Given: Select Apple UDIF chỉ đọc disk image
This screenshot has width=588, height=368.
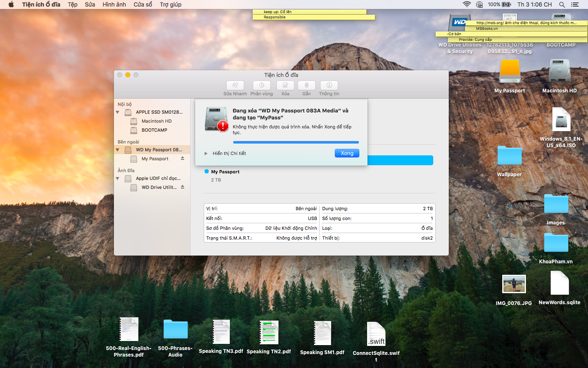Looking at the screenshot, I should tap(152, 178).
